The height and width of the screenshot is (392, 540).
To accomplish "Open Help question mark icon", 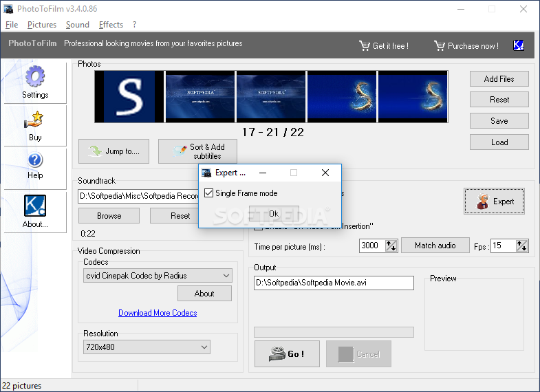I will (x=35, y=160).
